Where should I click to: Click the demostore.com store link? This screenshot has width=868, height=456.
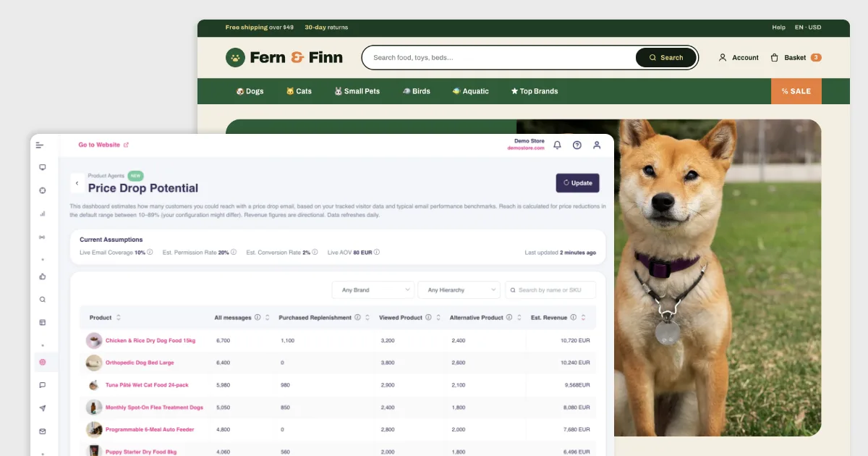point(526,148)
